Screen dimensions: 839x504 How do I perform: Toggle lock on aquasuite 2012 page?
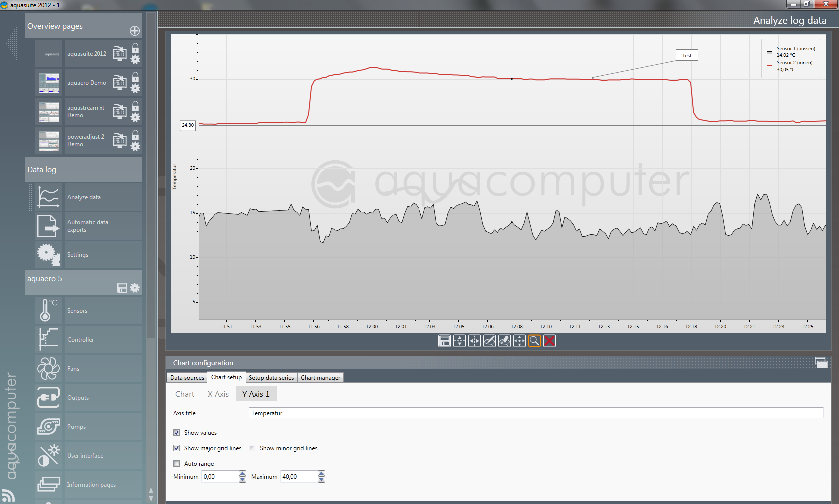(x=135, y=48)
